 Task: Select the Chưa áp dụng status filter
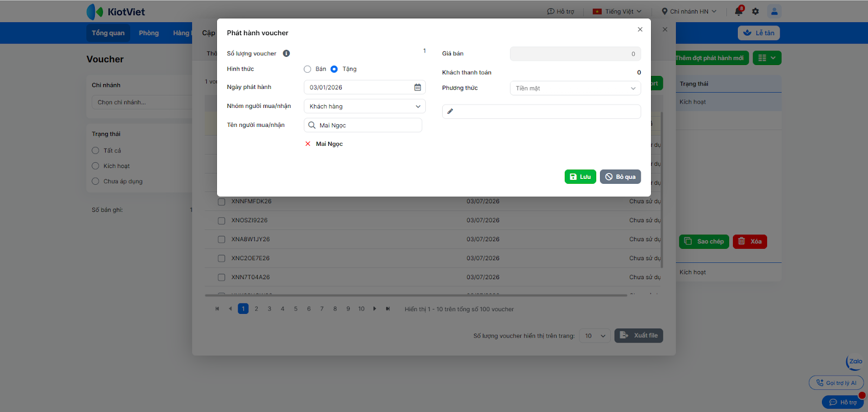coord(95,181)
